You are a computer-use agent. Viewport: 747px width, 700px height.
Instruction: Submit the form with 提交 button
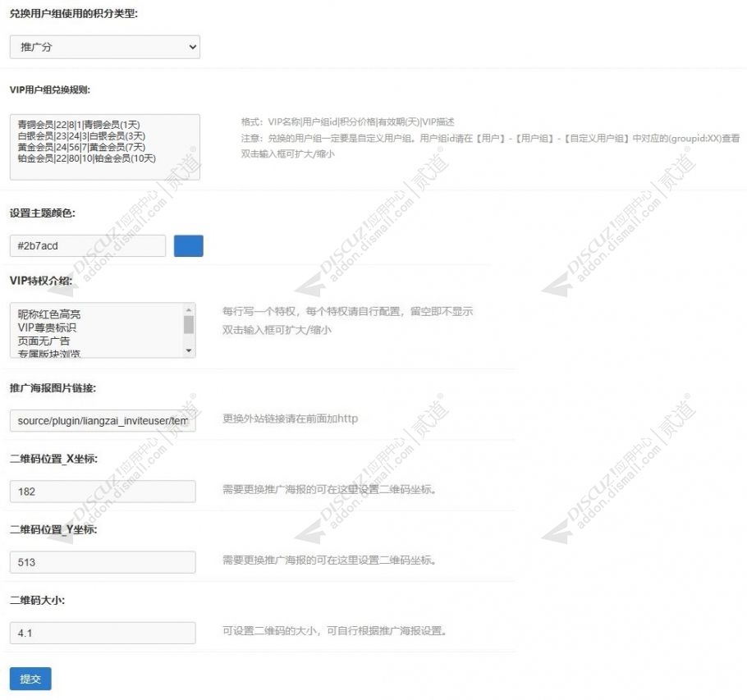[30, 679]
